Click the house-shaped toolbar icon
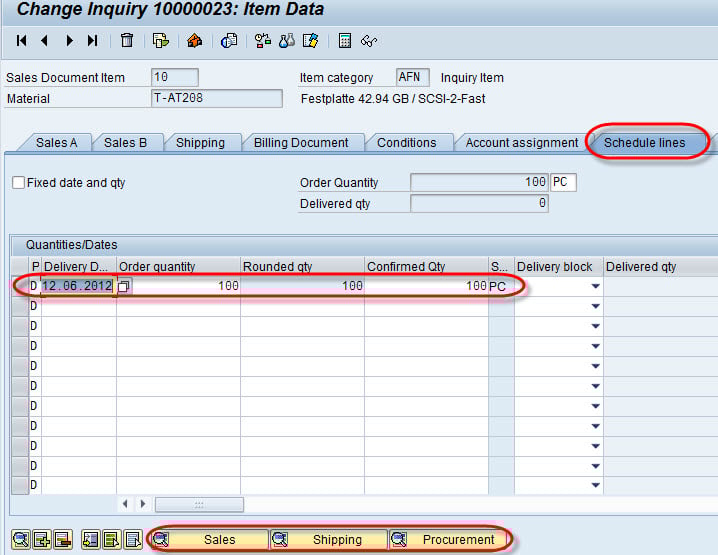The width and height of the screenshot is (718, 555). (x=195, y=41)
